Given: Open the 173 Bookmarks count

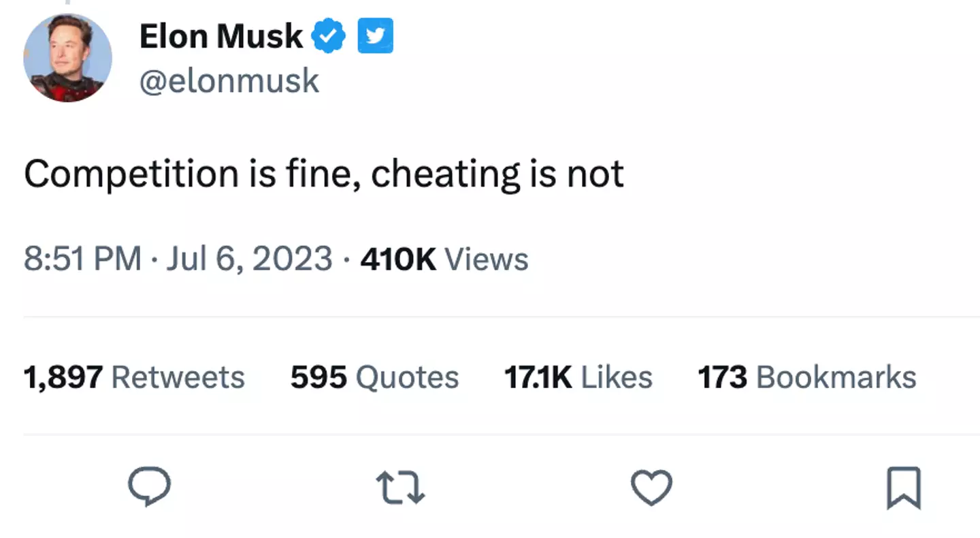Looking at the screenshot, I should [x=806, y=377].
